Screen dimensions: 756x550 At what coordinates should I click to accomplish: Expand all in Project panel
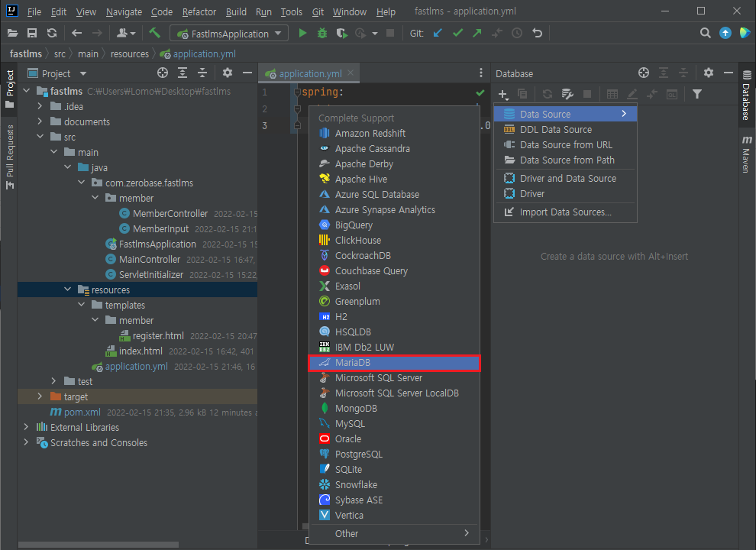pos(183,73)
